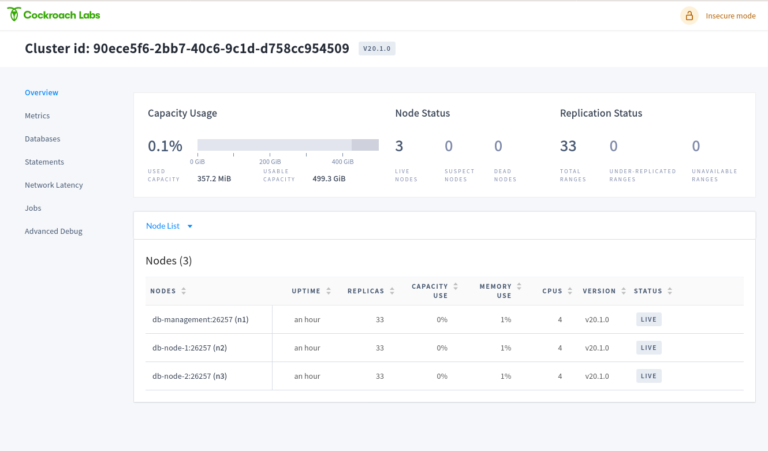This screenshot has height=451, width=768.
Task: Open the Overview page
Action: point(41,93)
